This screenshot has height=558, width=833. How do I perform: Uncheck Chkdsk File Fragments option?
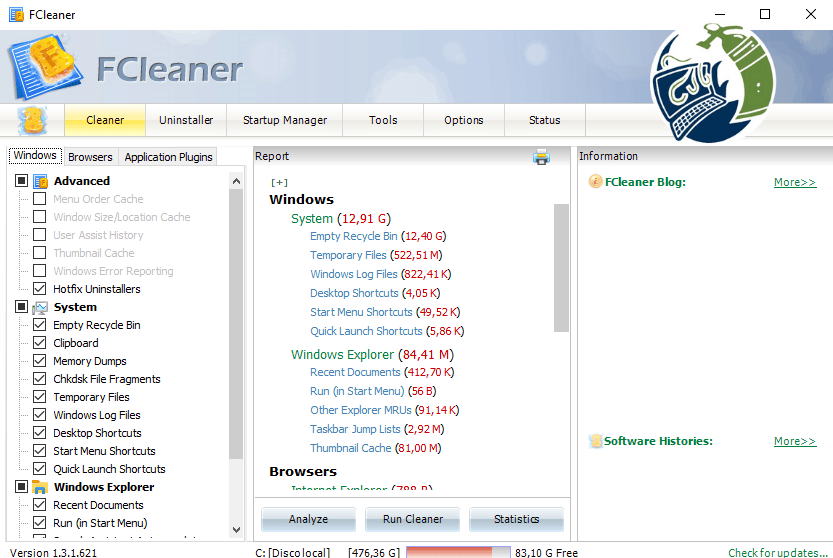click(x=39, y=379)
